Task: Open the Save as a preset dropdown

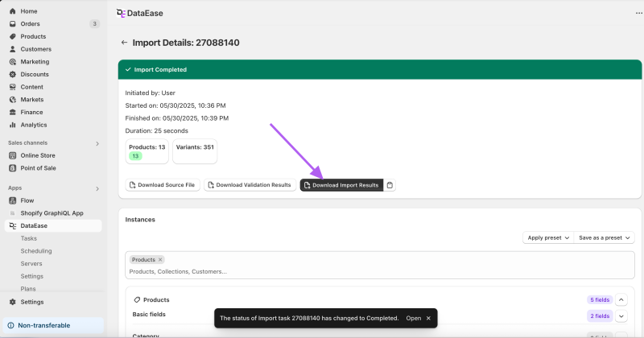Action: (605, 237)
